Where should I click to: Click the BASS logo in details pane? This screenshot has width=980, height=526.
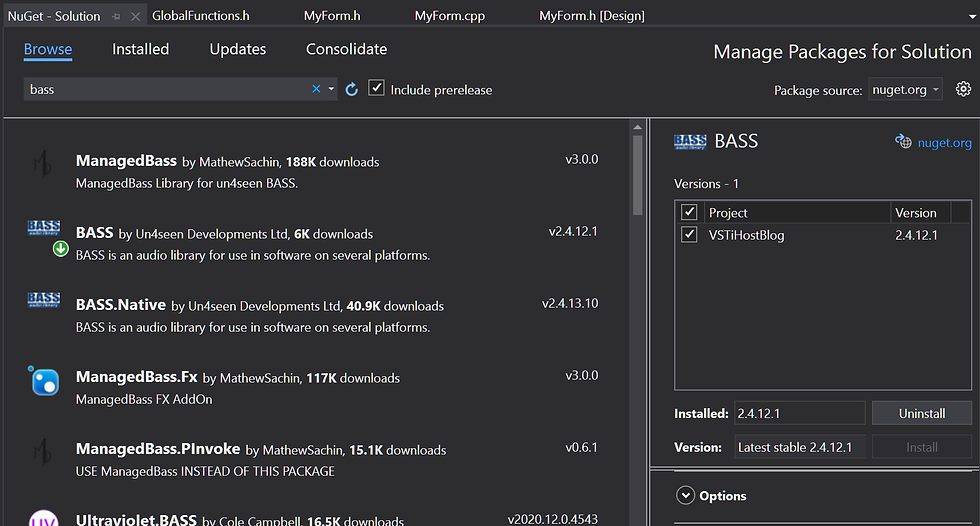pyautogui.click(x=690, y=142)
